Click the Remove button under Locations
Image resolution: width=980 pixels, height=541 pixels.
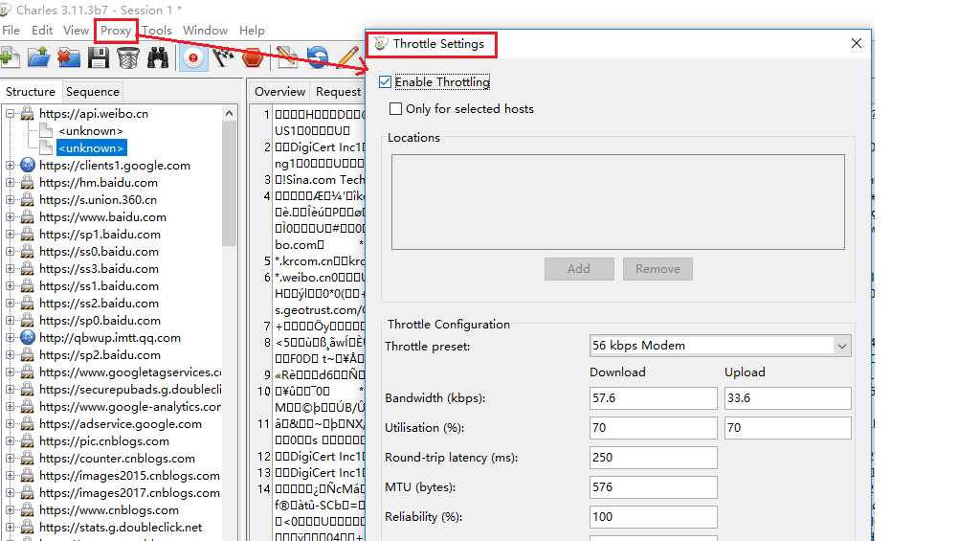click(x=657, y=269)
